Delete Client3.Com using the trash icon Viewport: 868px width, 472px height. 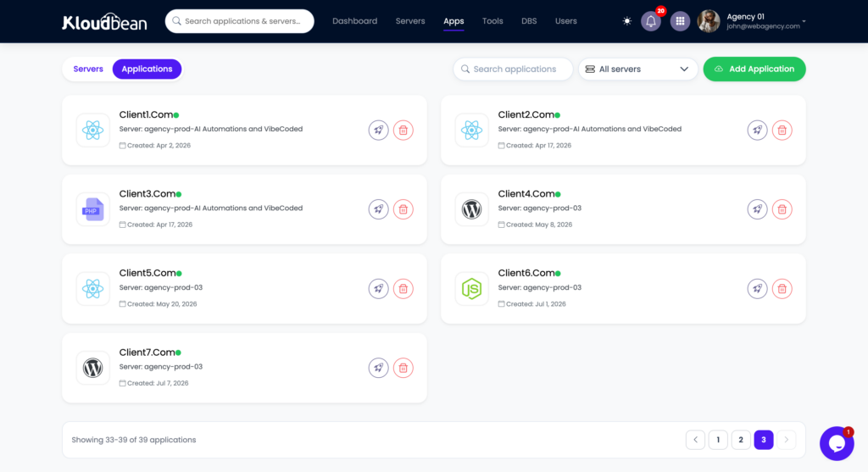[403, 209]
